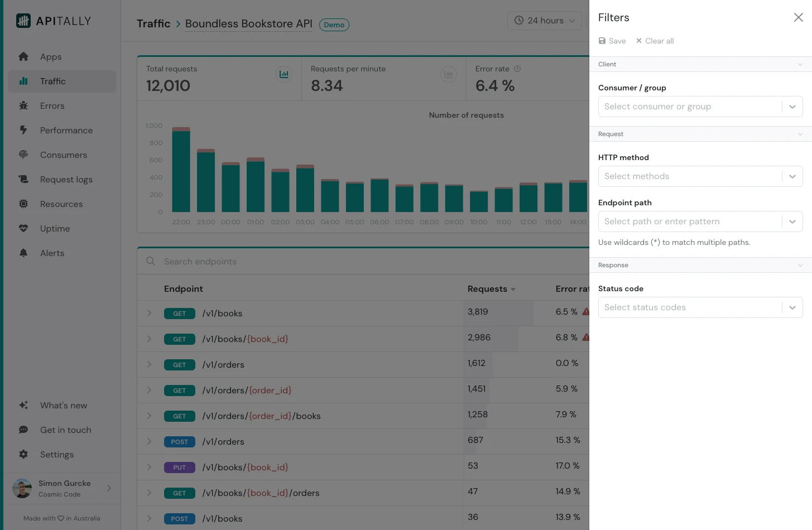This screenshot has height=530, width=812.
Task: Open the Apps section in the sidebar
Action: tap(51, 56)
